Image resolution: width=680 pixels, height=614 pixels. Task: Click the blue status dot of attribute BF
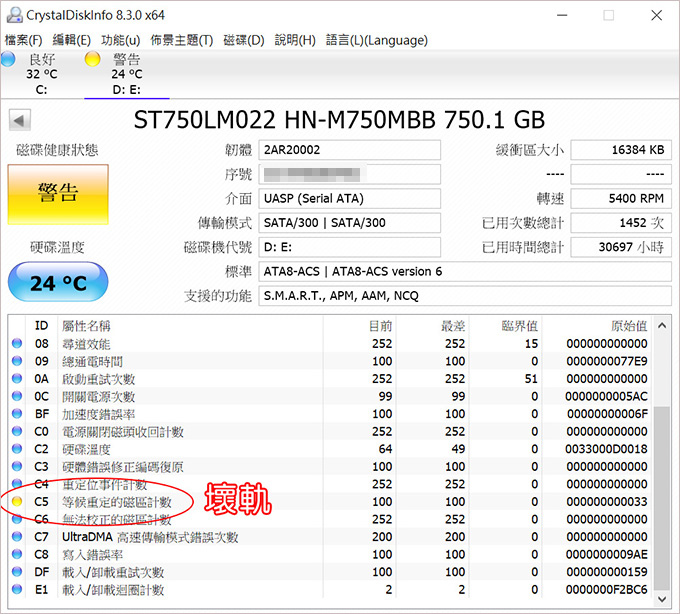17,414
